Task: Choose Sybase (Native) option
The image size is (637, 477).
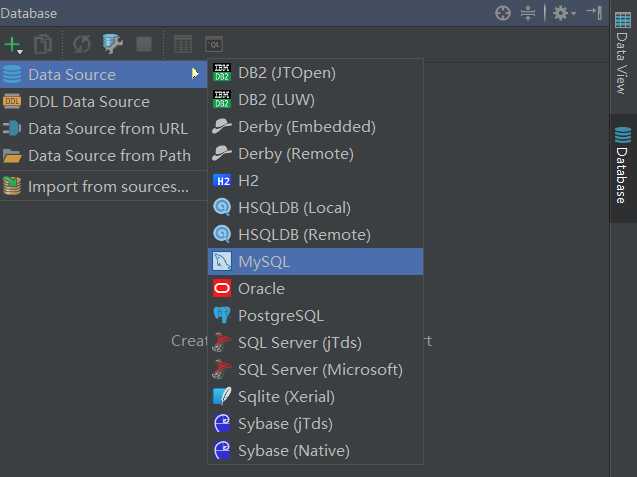Action: click(315, 451)
